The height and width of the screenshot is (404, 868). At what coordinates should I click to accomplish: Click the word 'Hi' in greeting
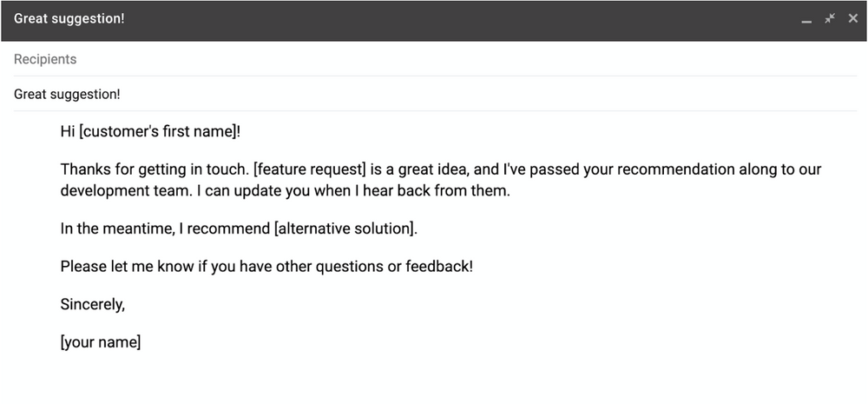(x=68, y=132)
